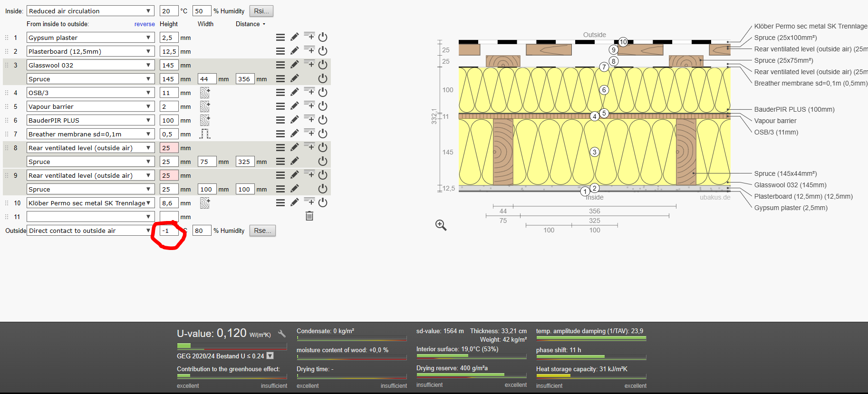The height and width of the screenshot is (394, 868).
Task: Click the texture icon next to OSB/3
Action: pyautogui.click(x=205, y=93)
